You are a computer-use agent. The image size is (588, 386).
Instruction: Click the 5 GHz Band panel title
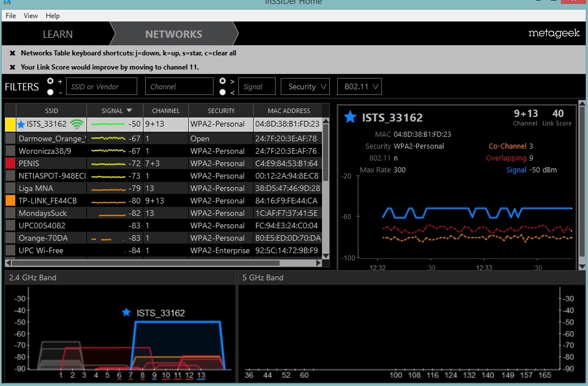click(263, 277)
